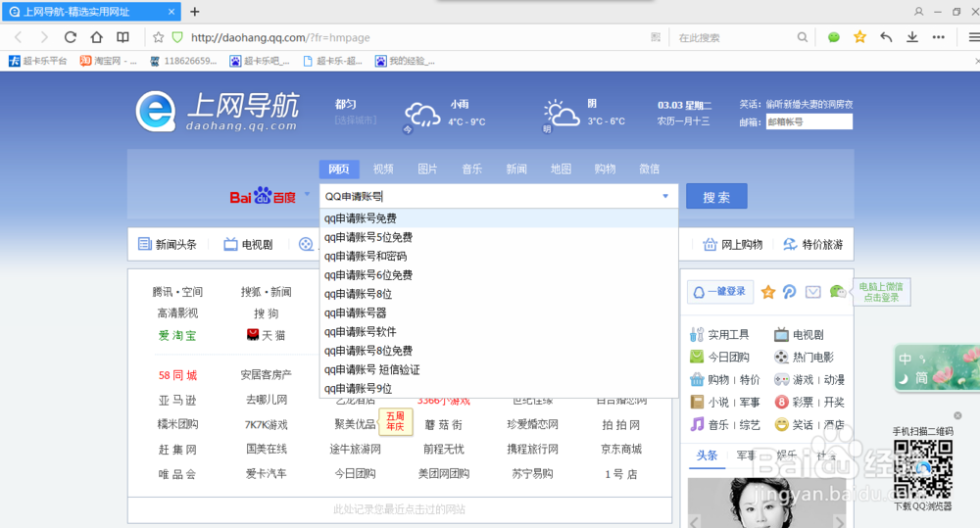Click the undo arrow toolbar icon
Screen dimensions: 980x528
point(886,37)
